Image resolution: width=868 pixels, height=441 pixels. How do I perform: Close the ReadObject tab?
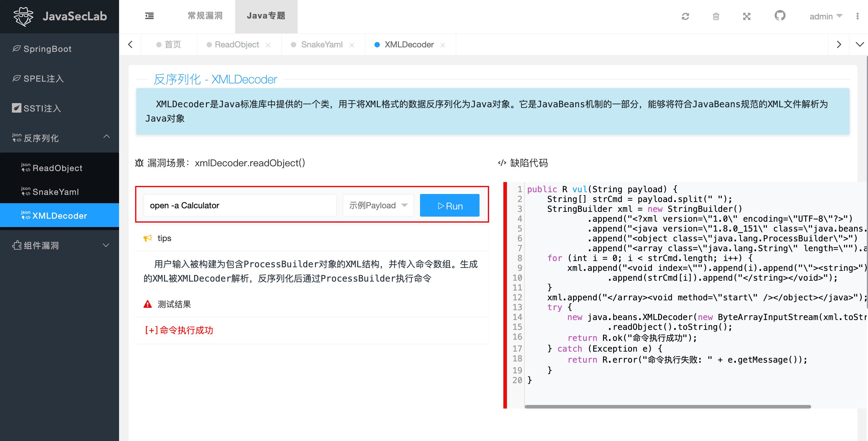(268, 45)
